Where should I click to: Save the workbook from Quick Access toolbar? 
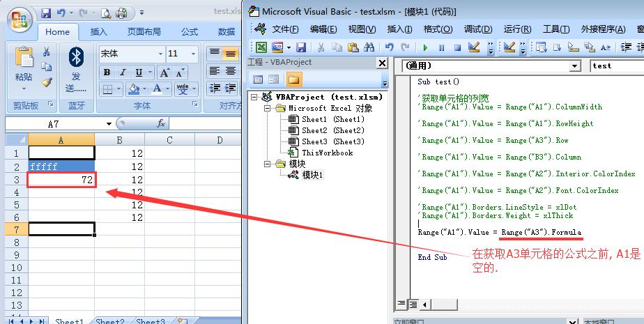click(x=46, y=13)
